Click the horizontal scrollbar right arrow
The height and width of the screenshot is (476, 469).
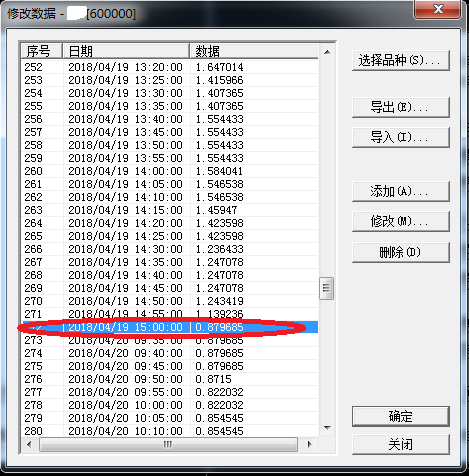[309, 444]
